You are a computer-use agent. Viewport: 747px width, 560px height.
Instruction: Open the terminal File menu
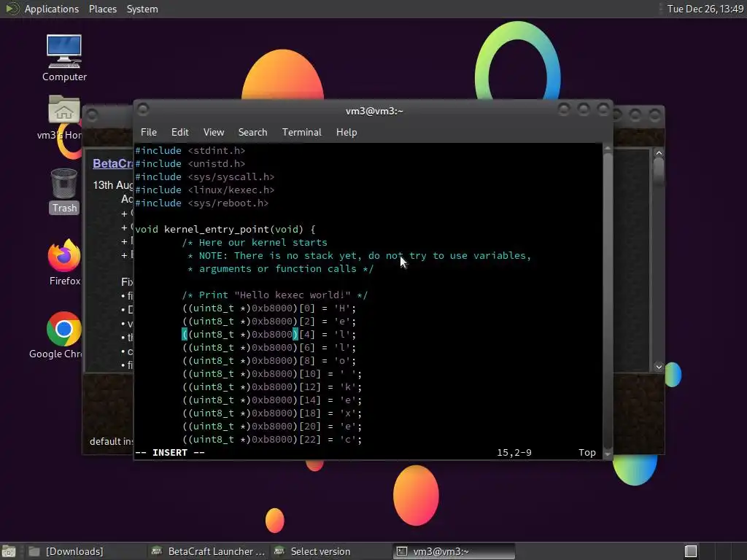tap(149, 133)
